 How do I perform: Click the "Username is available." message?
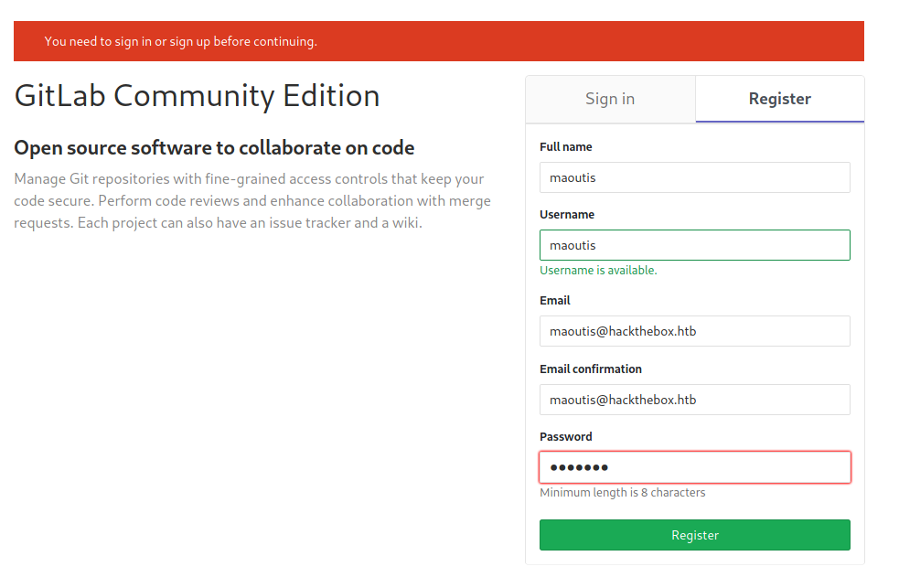click(x=598, y=270)
